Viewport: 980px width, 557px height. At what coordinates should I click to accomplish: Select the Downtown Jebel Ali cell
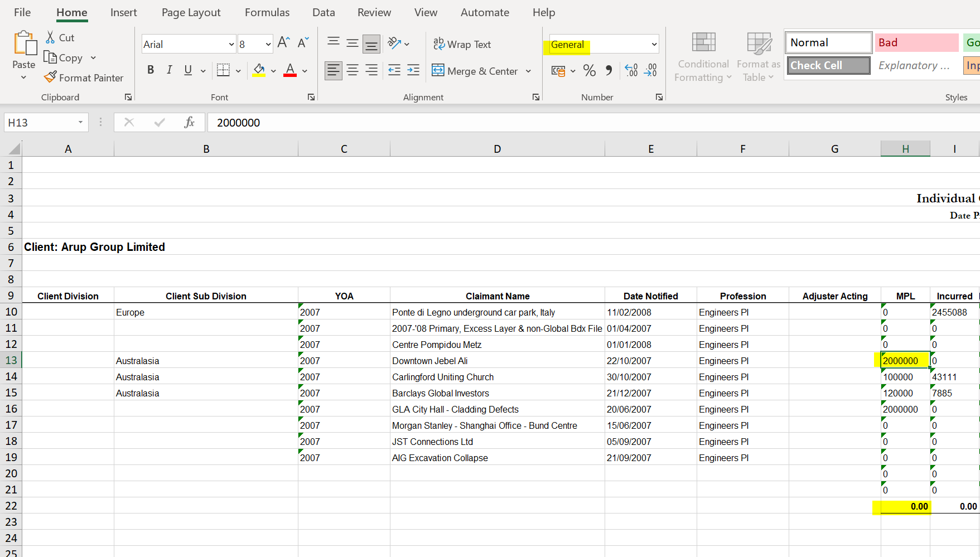click(497, 361)
